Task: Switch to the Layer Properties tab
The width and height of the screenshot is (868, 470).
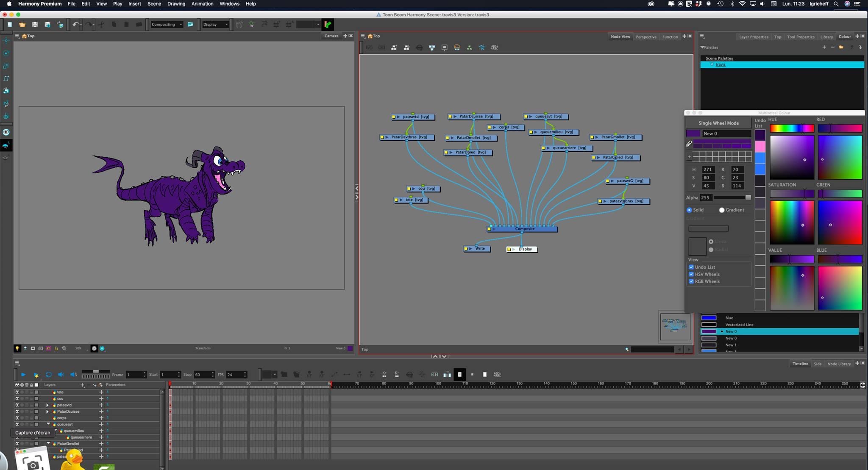Action: click(754, 37)
